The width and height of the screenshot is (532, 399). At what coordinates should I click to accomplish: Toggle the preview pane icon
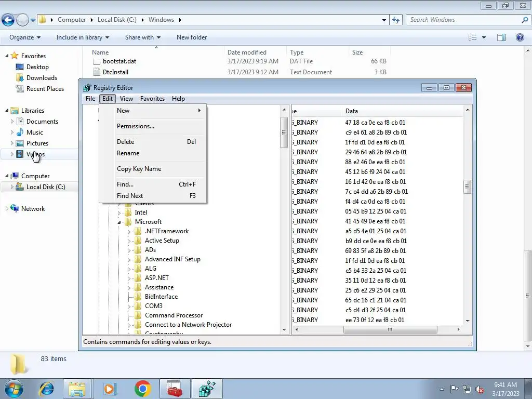tap(501, 37)
